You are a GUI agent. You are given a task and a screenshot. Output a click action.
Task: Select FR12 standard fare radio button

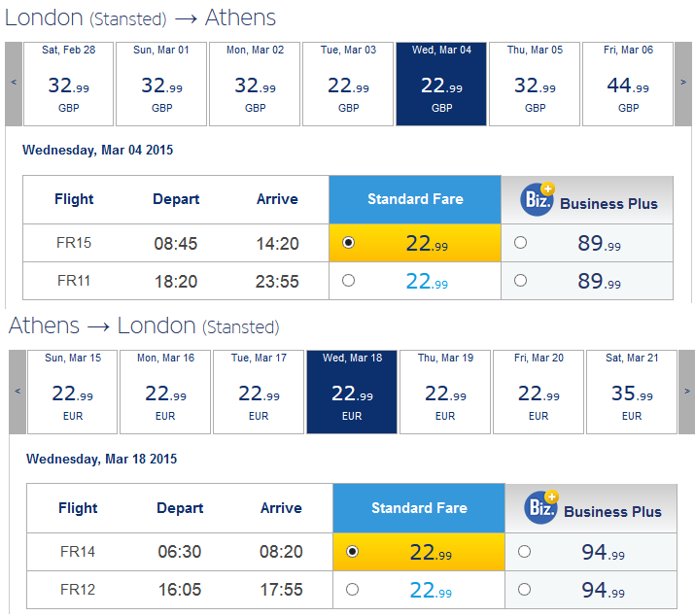click(x=353, y=590)
